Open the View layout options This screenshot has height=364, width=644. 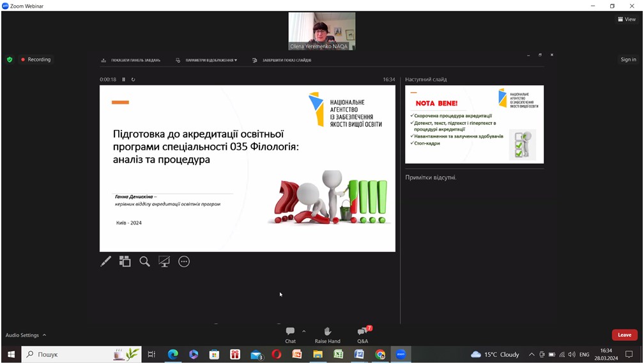tap(626, 19)
